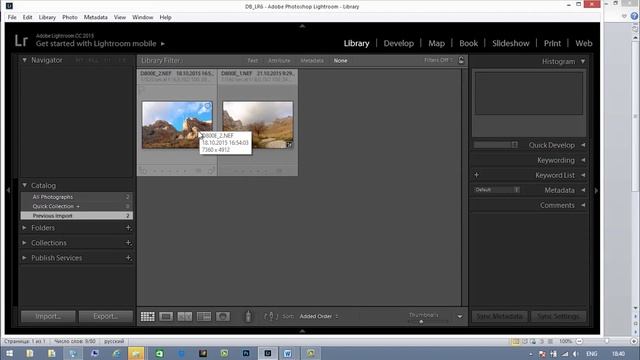
Task: Switch to Grid view
Action: tap(148, 316)
